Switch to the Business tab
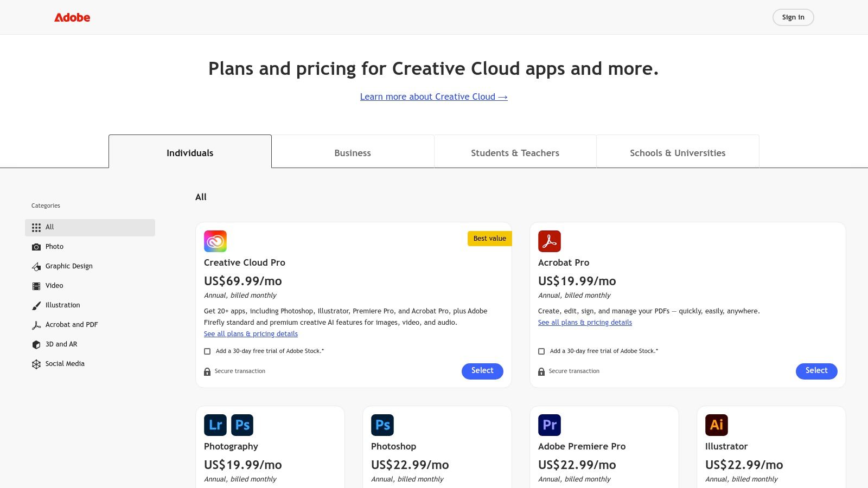 pyautogui.click(x=353, y=153)
